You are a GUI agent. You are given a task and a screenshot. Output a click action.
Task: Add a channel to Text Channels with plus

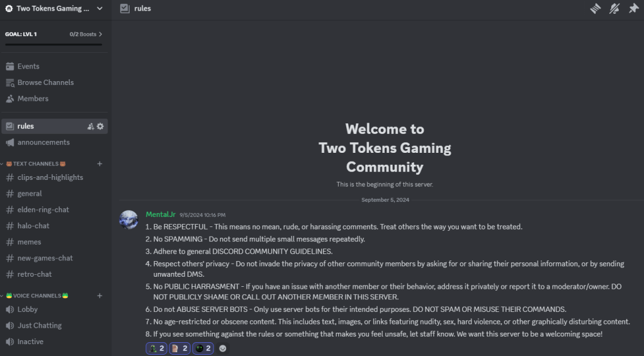click(99, 164)
